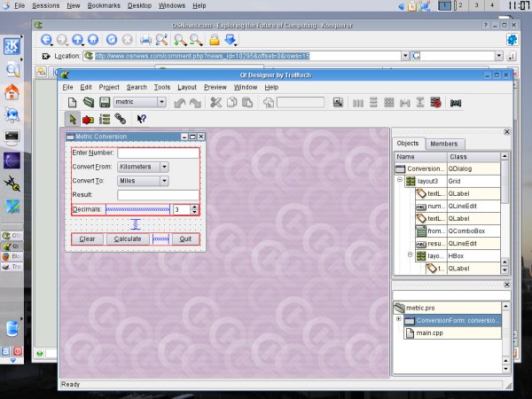
Task: Click the Name column header
Action: pos(420,157)
